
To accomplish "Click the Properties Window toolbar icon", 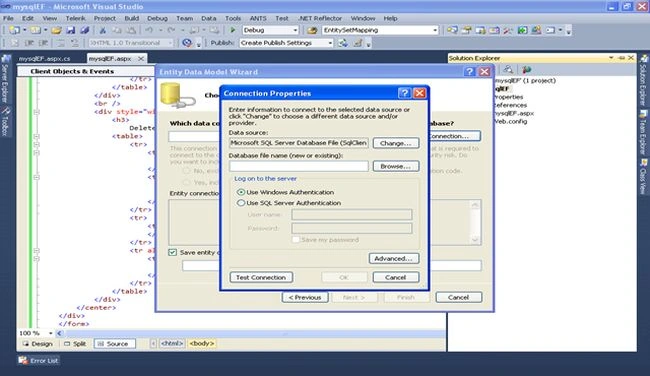I will click(x=466, y=30).
